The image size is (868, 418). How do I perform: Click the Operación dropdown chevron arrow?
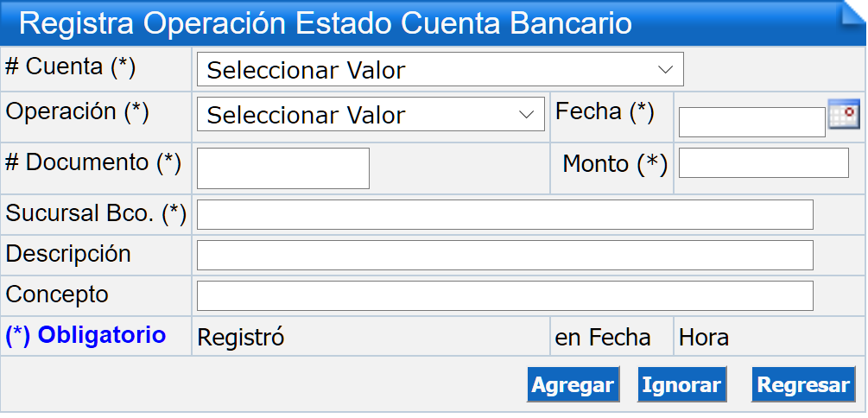point(527,115)
